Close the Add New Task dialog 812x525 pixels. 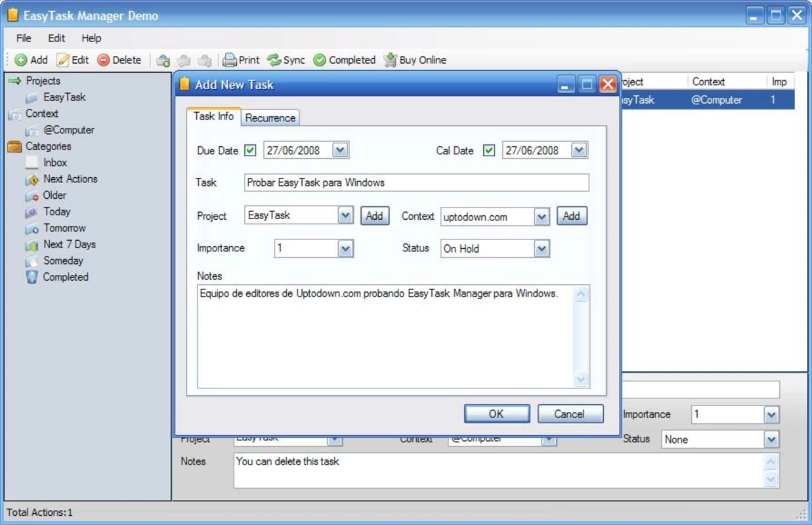609,84
